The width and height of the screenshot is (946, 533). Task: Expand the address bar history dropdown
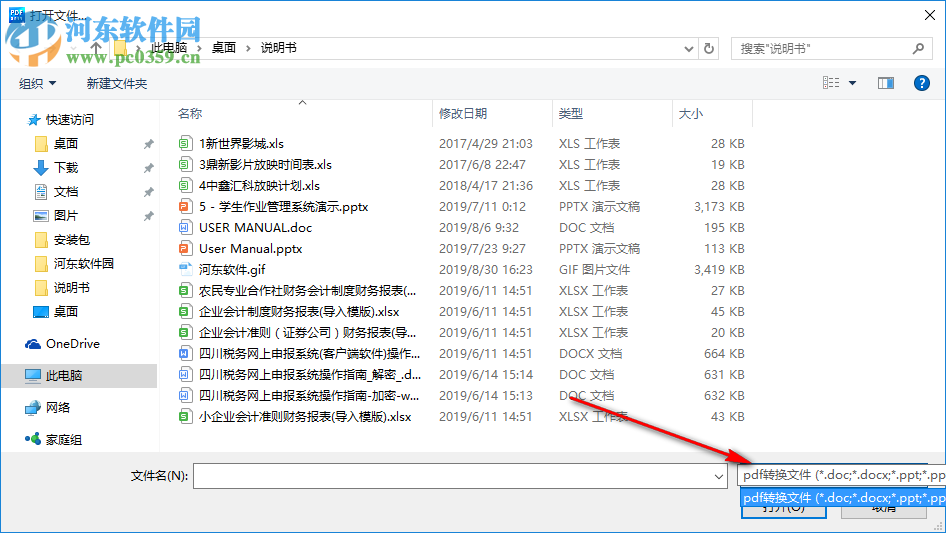688,49
